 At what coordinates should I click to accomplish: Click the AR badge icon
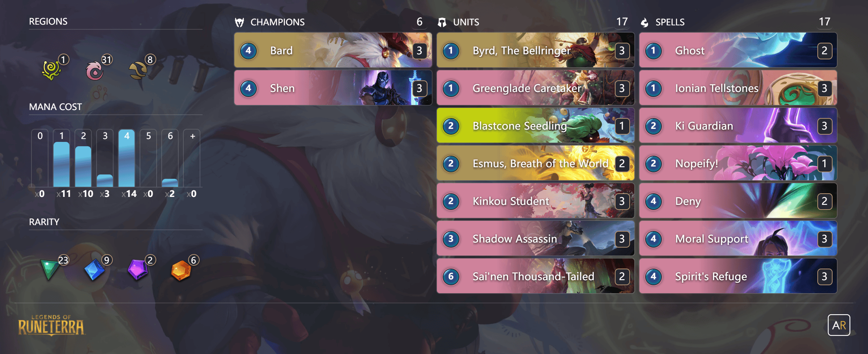839,325
